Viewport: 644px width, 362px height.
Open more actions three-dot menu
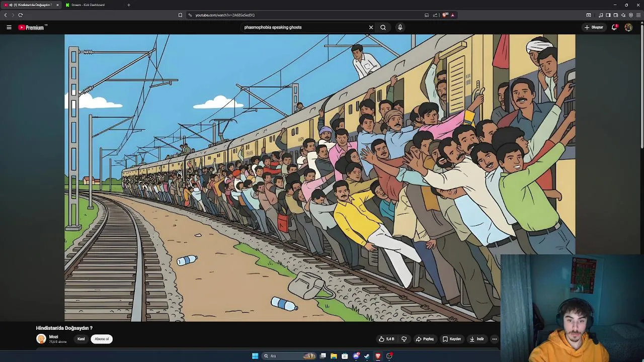click(494, 339)
